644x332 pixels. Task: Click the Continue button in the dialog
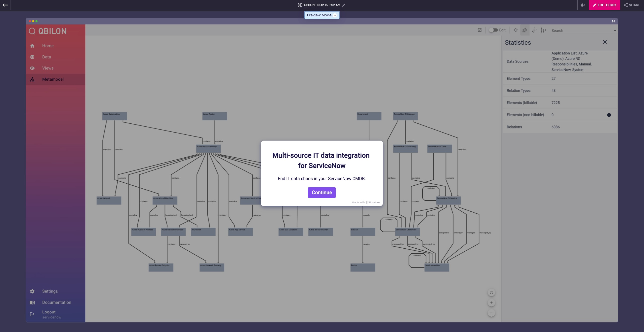tap(321, 192)
